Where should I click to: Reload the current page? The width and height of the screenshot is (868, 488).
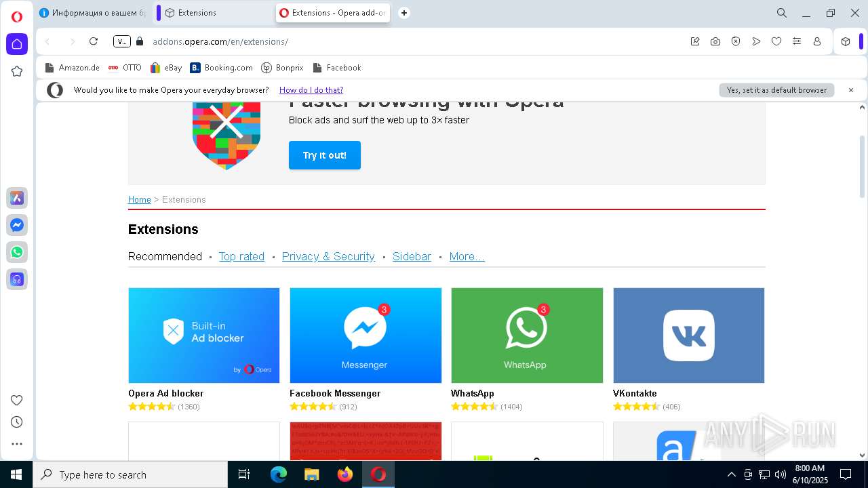pos(94,41)
